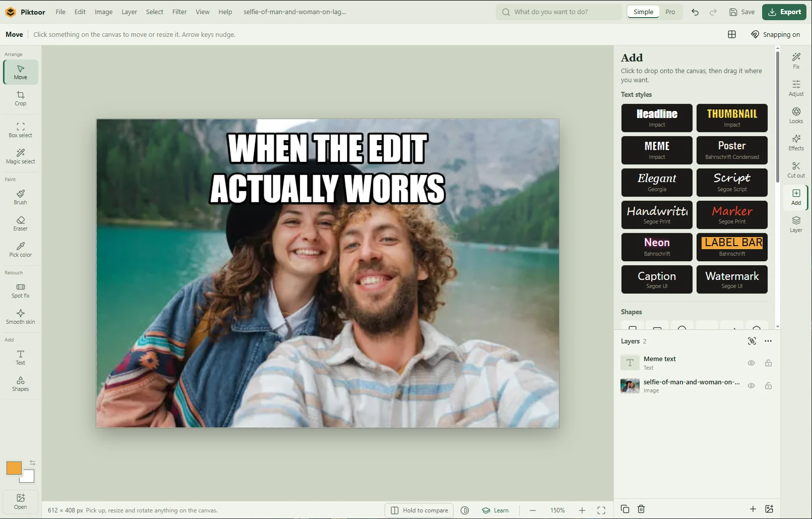
Task: Undo the last action
Action: pyautogui.click(x=695, y=12)
